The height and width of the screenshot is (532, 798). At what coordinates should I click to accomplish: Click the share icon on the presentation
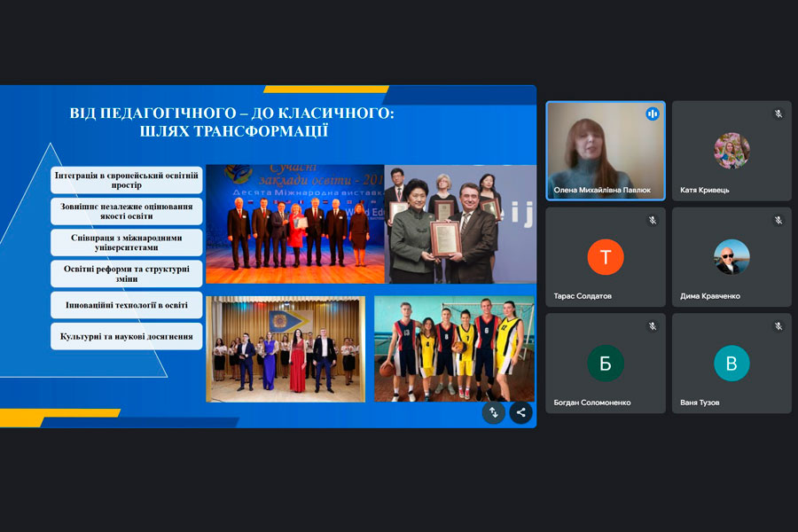coord(520,412)
